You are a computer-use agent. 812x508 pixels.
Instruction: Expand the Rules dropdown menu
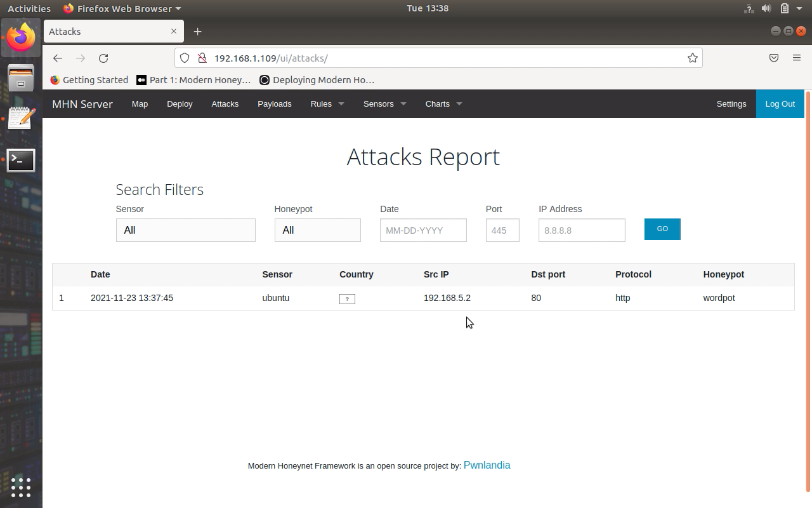(327, 104)
